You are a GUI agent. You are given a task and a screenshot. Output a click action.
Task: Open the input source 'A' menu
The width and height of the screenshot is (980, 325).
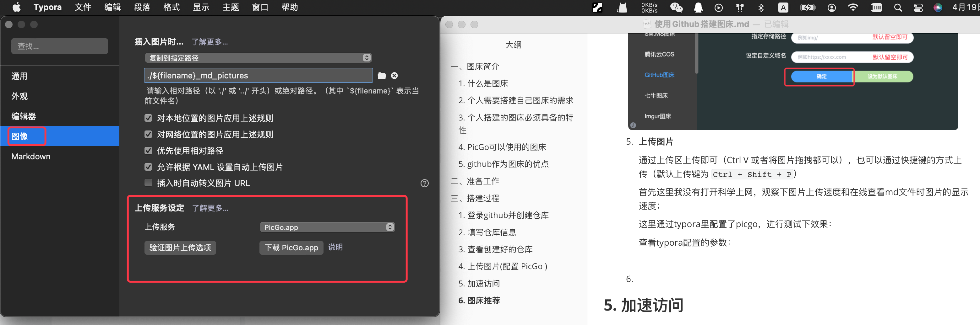[783, 8]
